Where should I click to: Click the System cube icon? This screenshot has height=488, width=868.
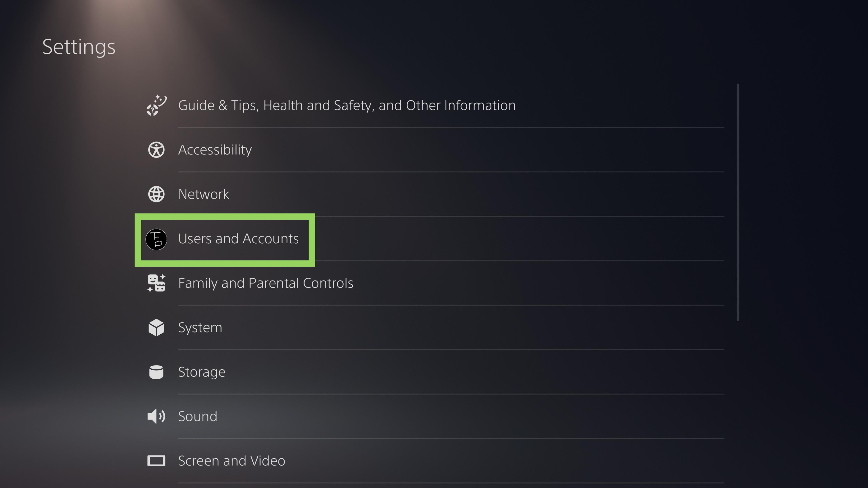pyautogui.click(x=156, y=328)
